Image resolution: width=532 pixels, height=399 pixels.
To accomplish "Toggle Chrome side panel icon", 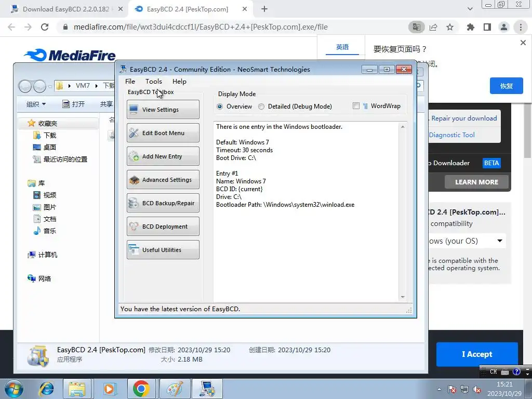I will pyautogui.click(x=487, y=27).
